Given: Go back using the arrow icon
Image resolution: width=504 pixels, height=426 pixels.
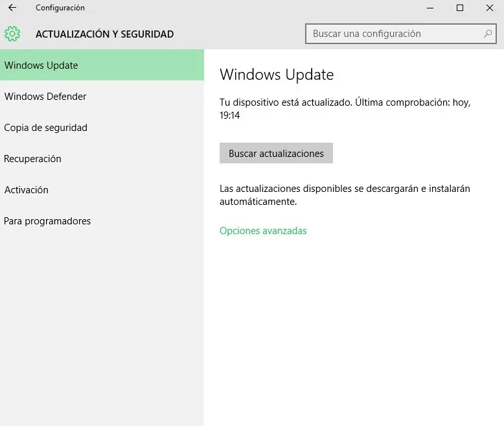Looking at the screenshot, I should point(12,7).
